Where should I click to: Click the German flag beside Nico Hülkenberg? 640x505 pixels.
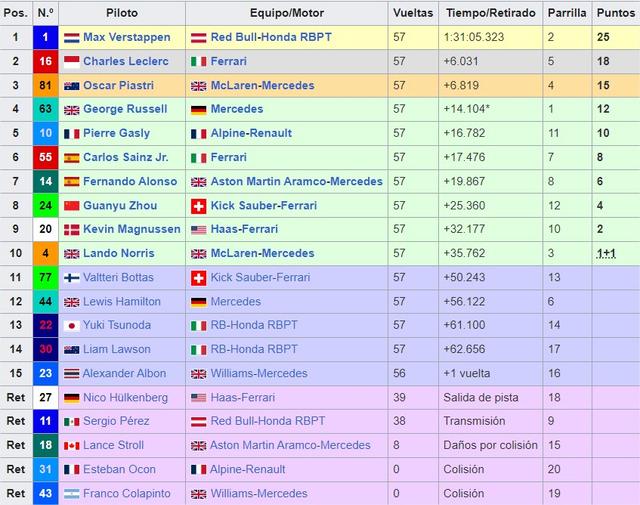point(71,398)
